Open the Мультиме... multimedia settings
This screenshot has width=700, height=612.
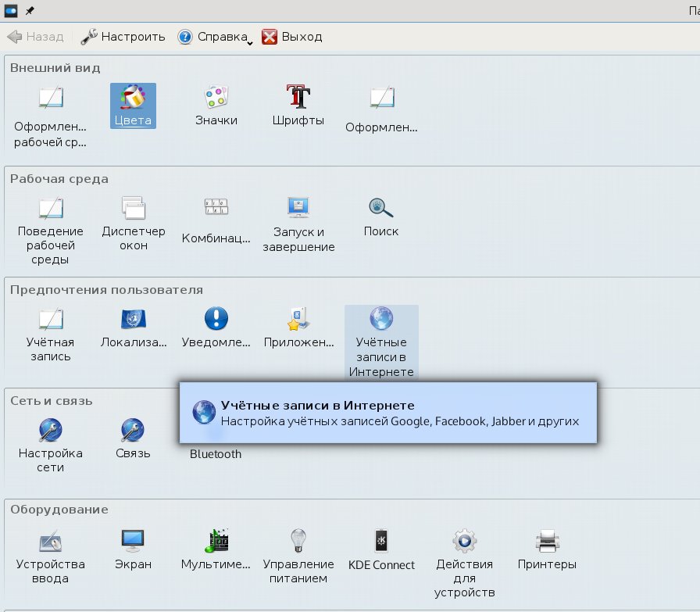click(x=216, y=549)
